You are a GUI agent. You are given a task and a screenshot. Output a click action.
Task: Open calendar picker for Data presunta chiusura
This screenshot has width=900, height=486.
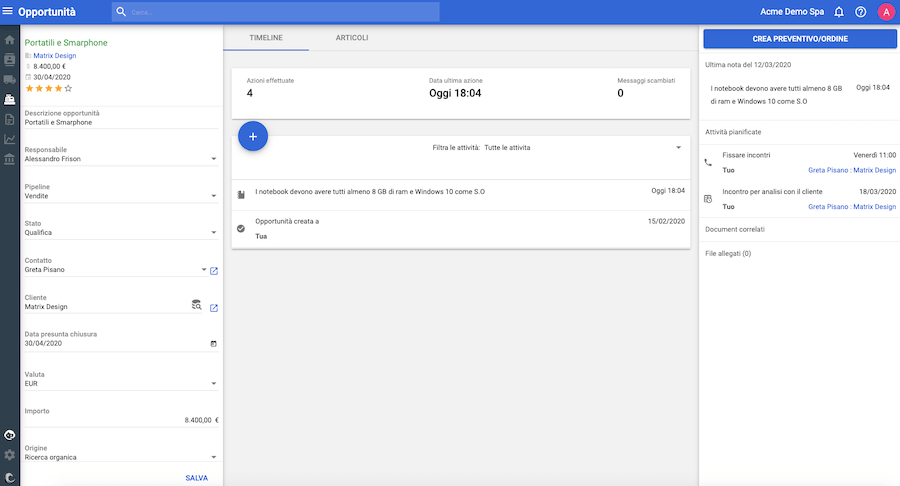point(214,344)
